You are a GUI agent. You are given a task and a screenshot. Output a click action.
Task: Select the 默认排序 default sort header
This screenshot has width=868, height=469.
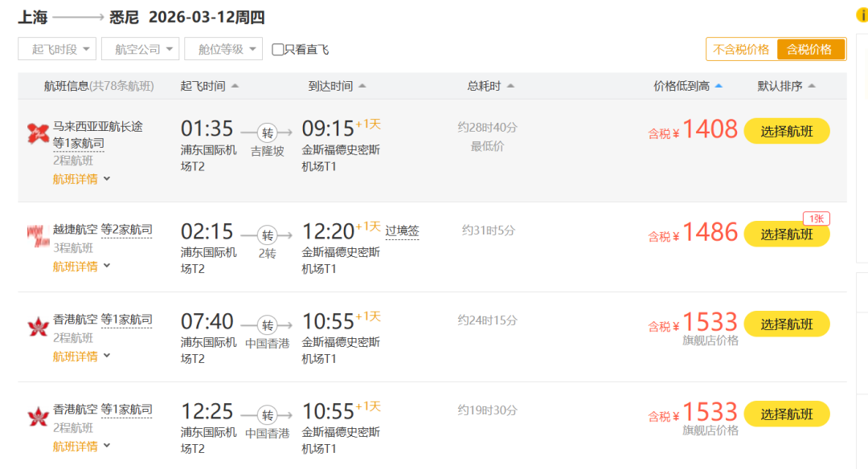click(x=785, y=87)
